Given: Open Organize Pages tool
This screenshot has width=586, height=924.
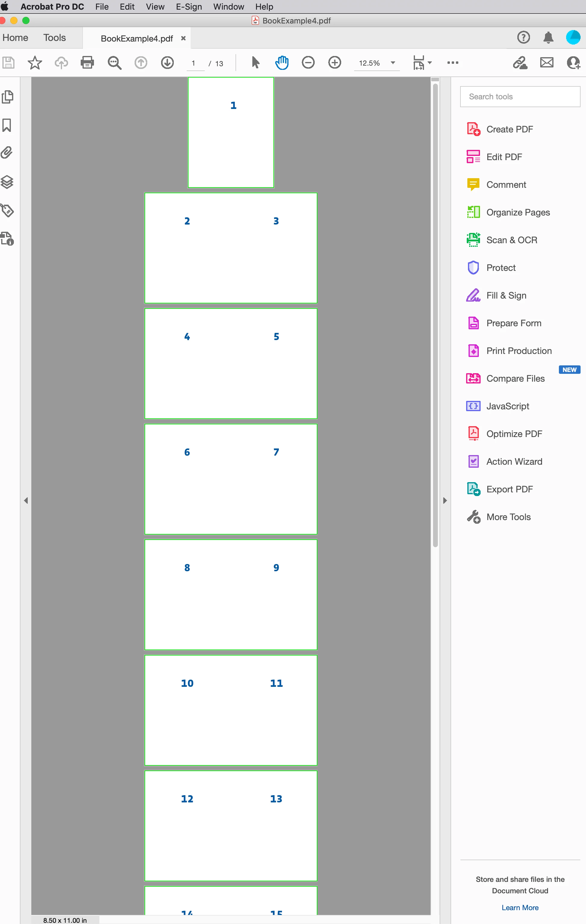Looking at the screenshot, I should [518, 212].
